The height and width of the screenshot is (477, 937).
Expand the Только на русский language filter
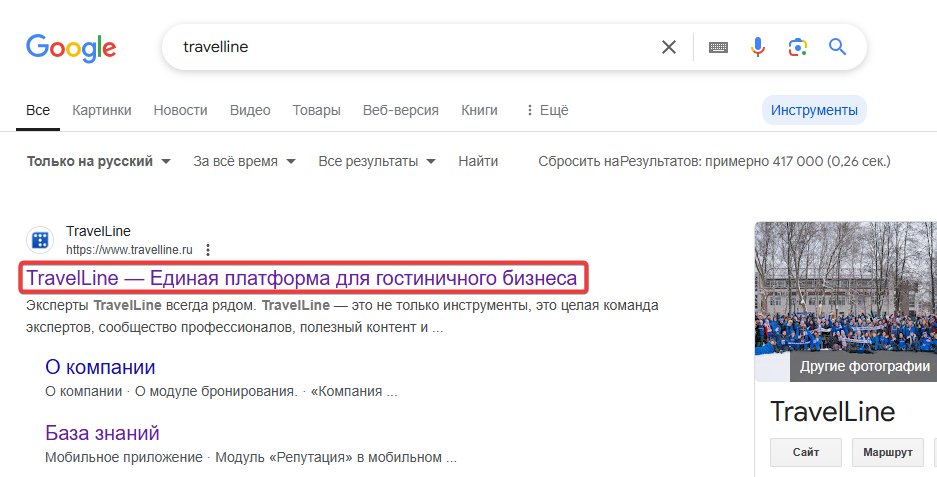pyautogui.click(x=99, y=161)
